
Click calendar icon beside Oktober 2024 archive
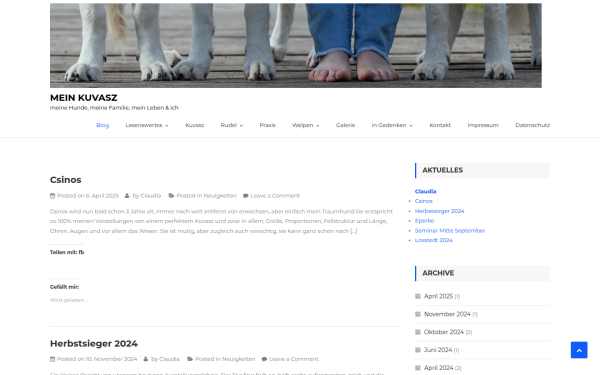click(x=417, y=332)
